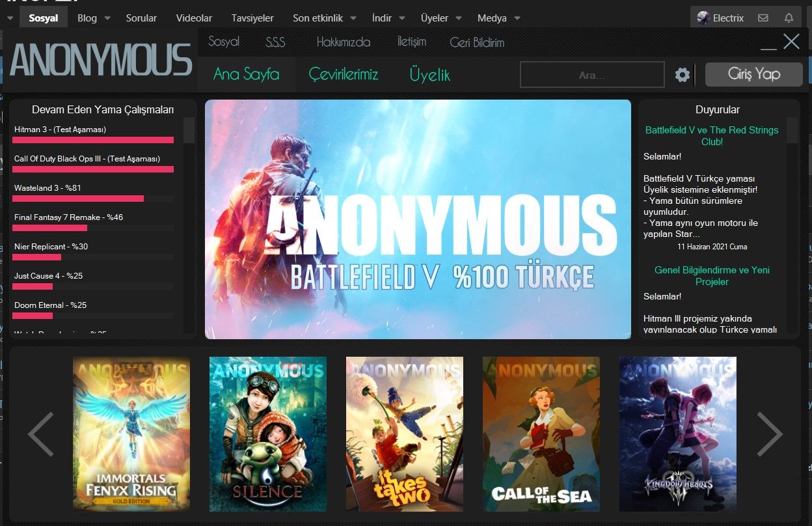Click the Nier Replicant %30 progress bar
This screenshot has width=812, height=526.
tap(94, 257)
